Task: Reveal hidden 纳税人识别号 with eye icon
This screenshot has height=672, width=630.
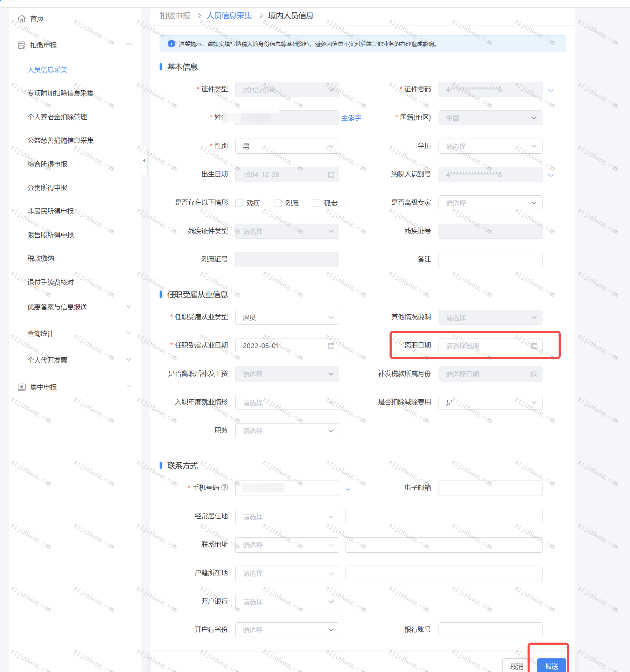Action: coord(551,175)
